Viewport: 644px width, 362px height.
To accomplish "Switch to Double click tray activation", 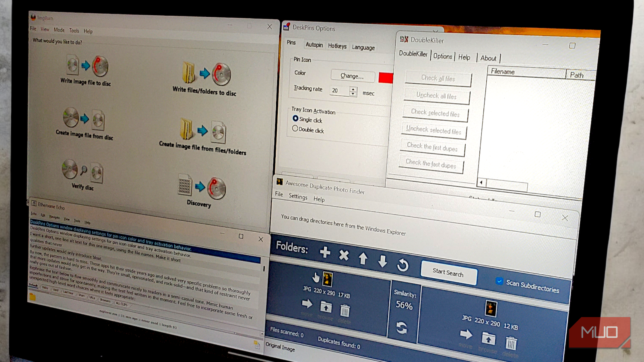I will [295, 128].
